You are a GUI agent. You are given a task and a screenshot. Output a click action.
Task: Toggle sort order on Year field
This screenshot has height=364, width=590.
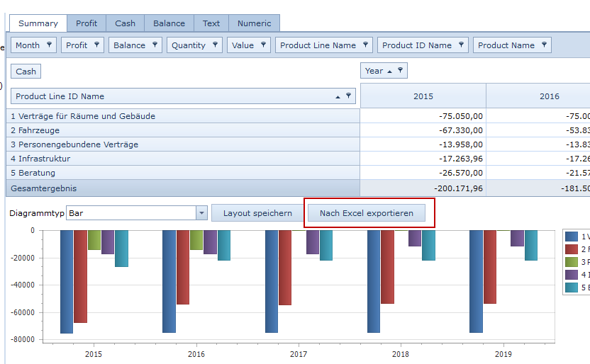390,71
